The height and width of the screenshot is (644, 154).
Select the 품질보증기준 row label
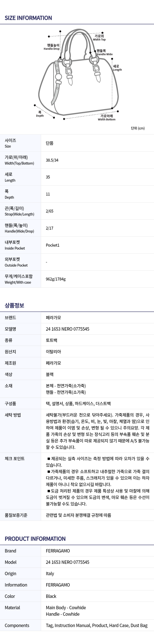tap(16, 515)
